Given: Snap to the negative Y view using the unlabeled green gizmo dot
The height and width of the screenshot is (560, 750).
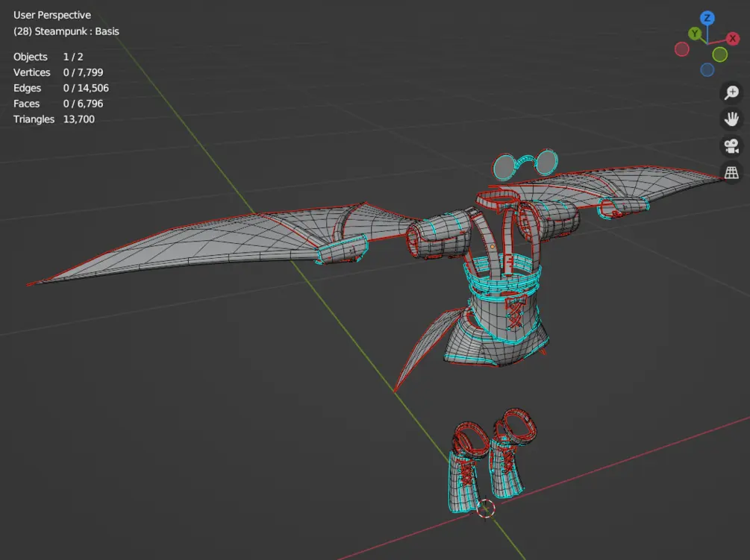Looking at the screenshot, I should point(719,54).
